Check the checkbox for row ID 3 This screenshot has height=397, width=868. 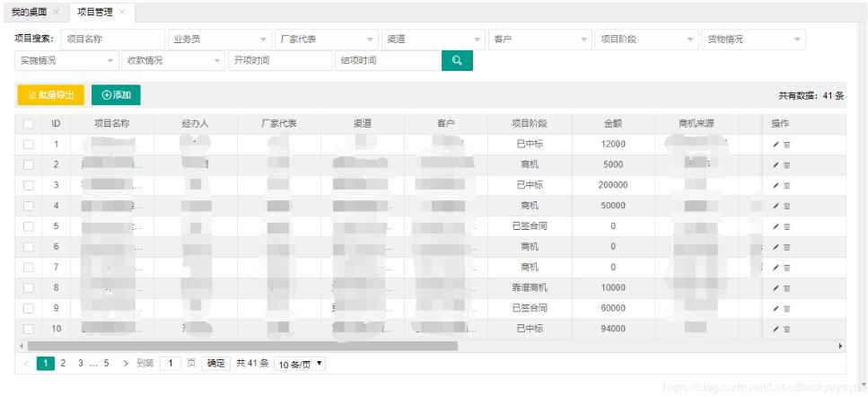click(29, 185)
